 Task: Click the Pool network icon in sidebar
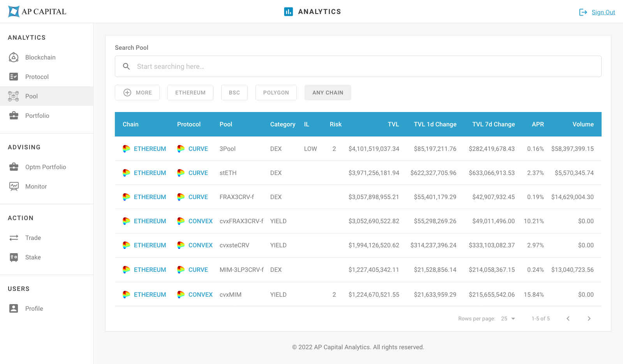14,96
